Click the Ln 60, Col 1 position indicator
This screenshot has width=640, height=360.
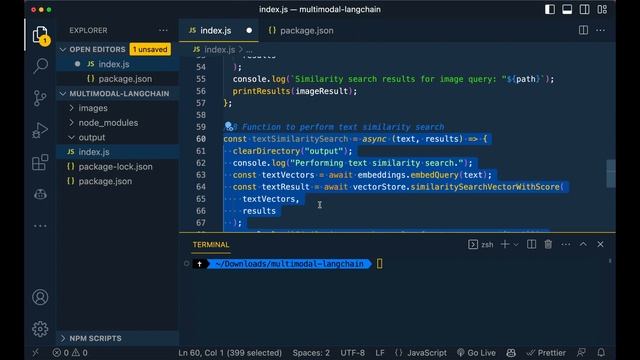[x=230, y=353]
